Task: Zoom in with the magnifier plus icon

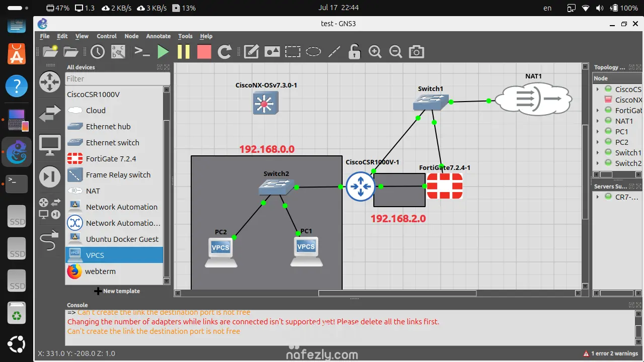Action: 375,51
